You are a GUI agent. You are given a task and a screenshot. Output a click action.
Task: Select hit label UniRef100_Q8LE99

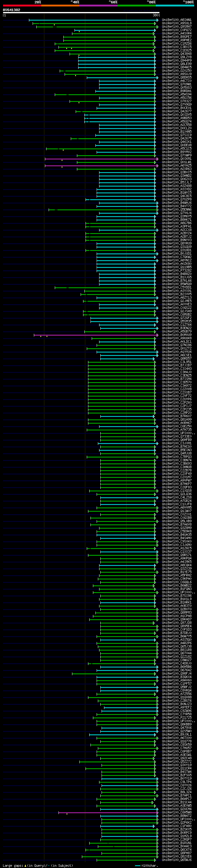[177, 64]
